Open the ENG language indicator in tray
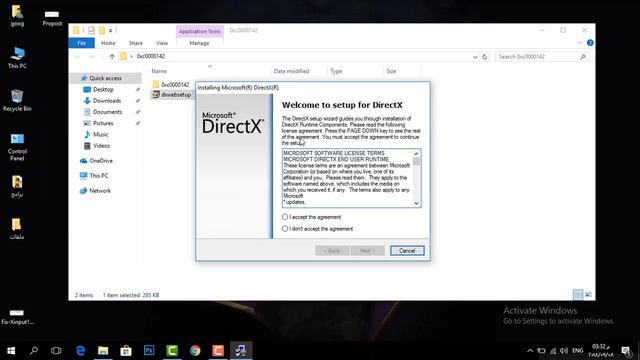 tap(578, 350)
